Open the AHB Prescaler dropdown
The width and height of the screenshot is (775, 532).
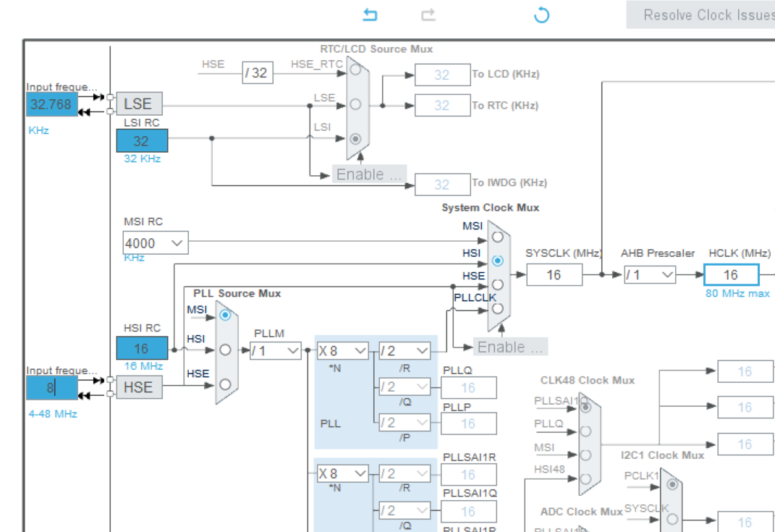pos(650,274)
